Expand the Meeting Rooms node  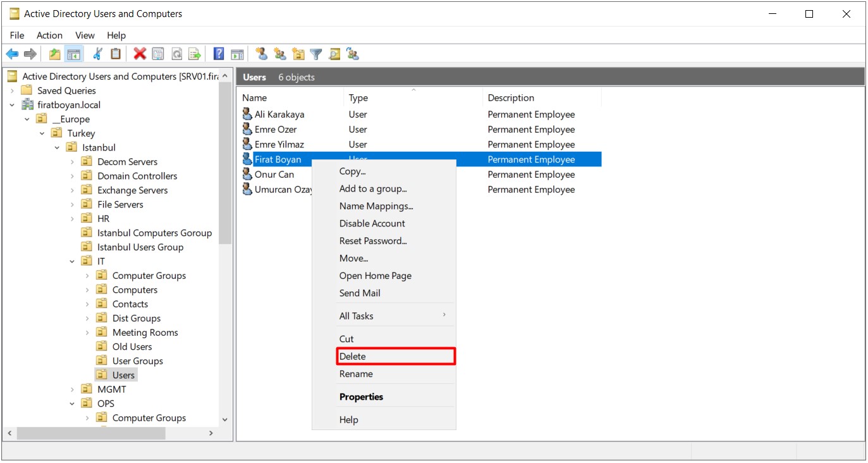pyautogui.click(x=87, y=333)
